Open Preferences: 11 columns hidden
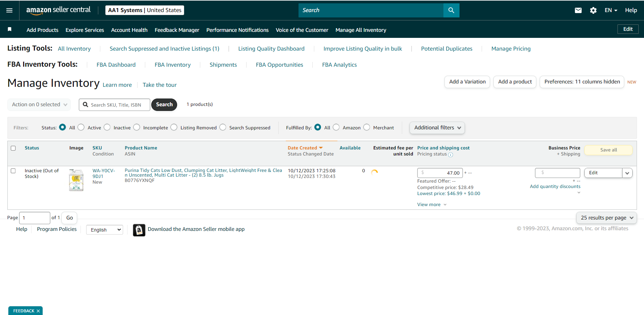644x315 pixels. 582,82
